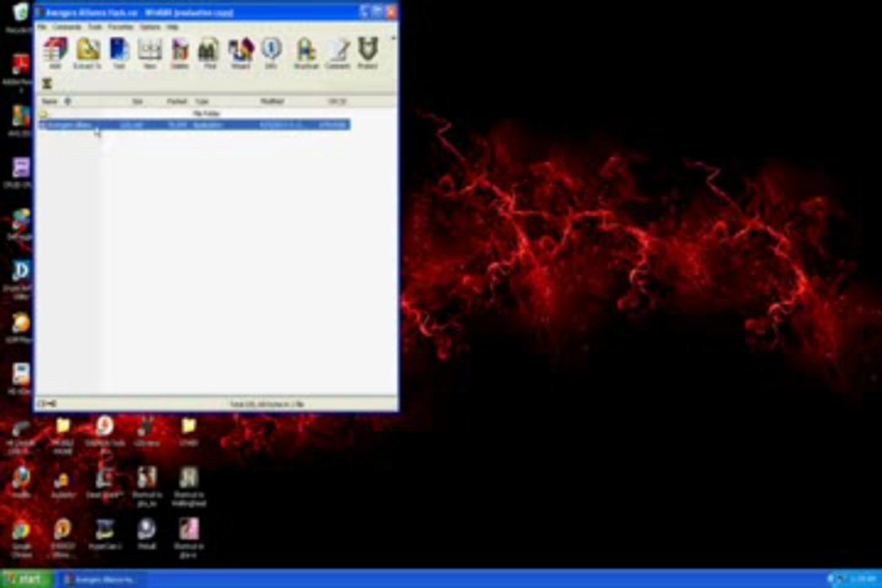The width and height of the screenshot is (882, 588).
Task: Click the Find binoculars toolbar icon
Action: (x=209, y=53)
